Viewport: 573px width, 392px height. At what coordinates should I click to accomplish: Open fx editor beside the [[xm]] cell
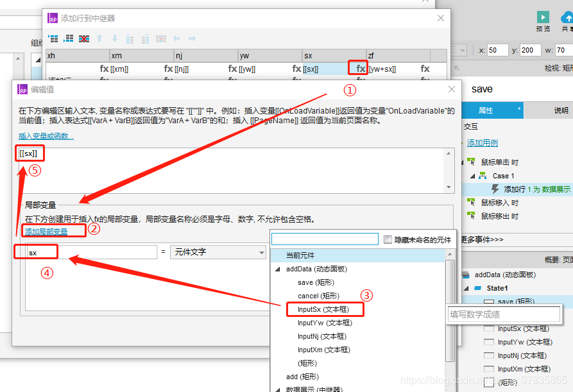pos(168,68)
